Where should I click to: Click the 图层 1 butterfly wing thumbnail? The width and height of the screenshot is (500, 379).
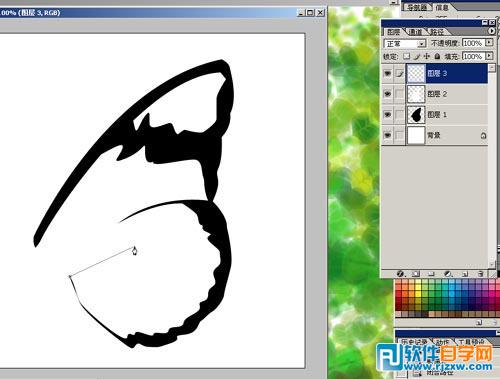416,115
